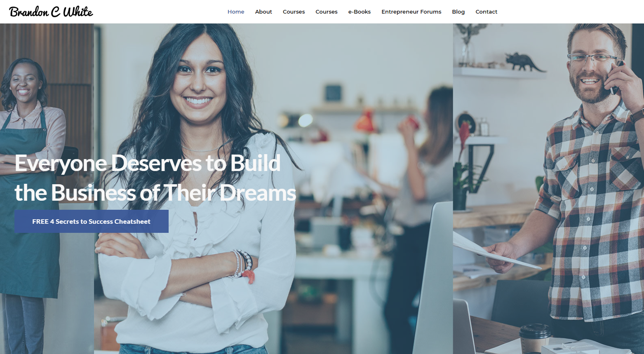Viewport: 644px width, 354px height.
Task: Open the e-Books navigation link
Action: click(x=360, y=12)
